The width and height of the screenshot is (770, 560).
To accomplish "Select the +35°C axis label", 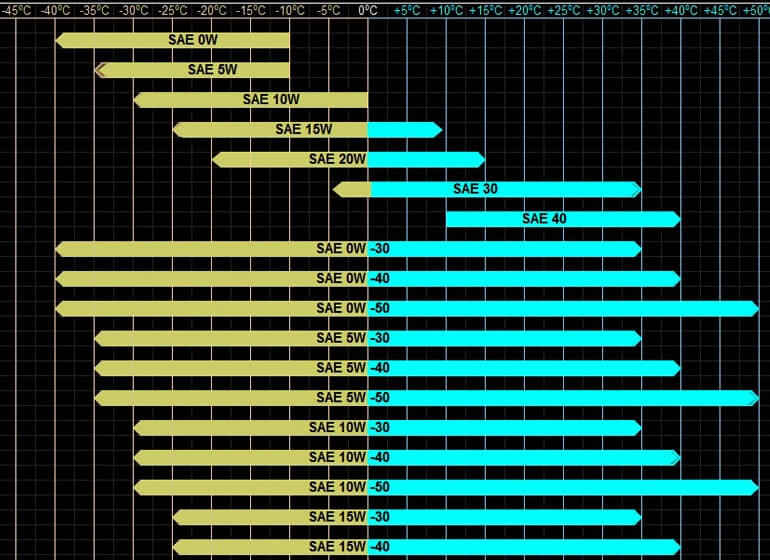I will click(x=642, y=10).
